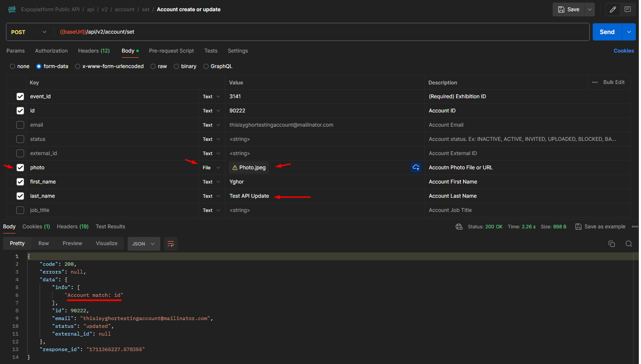Click Save as example
Viewport: 641px width, 364px height.
[x=600, y=227]
